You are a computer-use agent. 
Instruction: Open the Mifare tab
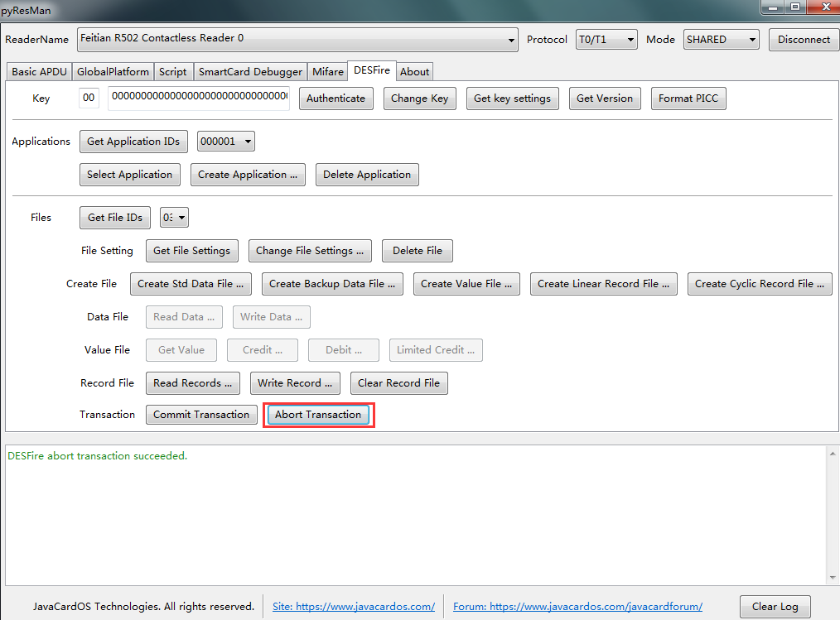coord(328,72)
